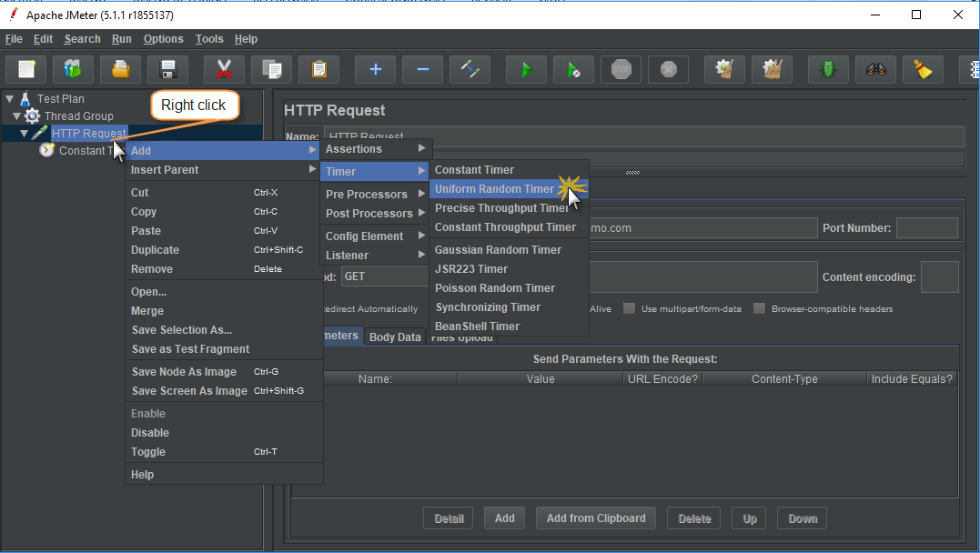This screenshot has width=980, height=553.
Task: Click the blue minus Collapse All icon
Action: coord(422,70)
